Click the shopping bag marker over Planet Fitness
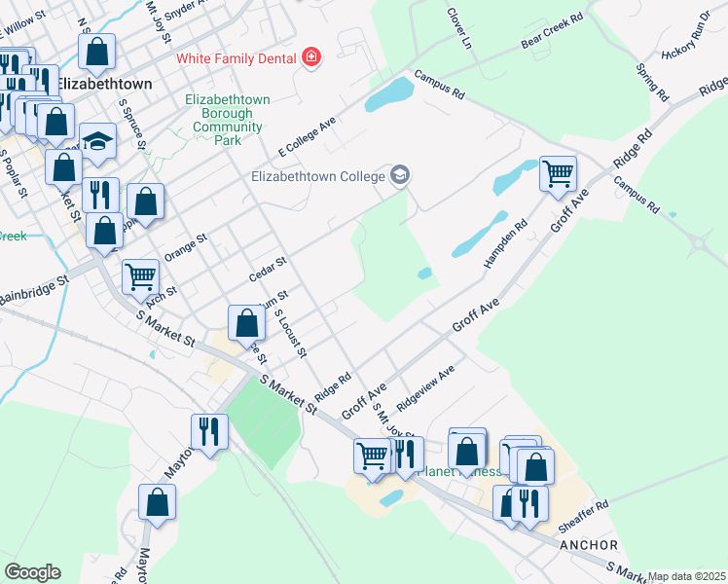Image resolution: width=728 pixels, height=584 pixels. coord(467,453)
